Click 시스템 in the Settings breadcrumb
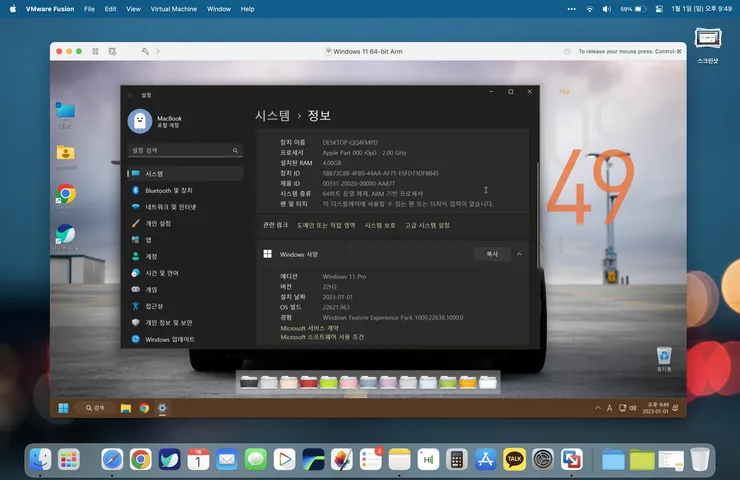The width and height of the screenshot is (740, 480). (272, 115)
